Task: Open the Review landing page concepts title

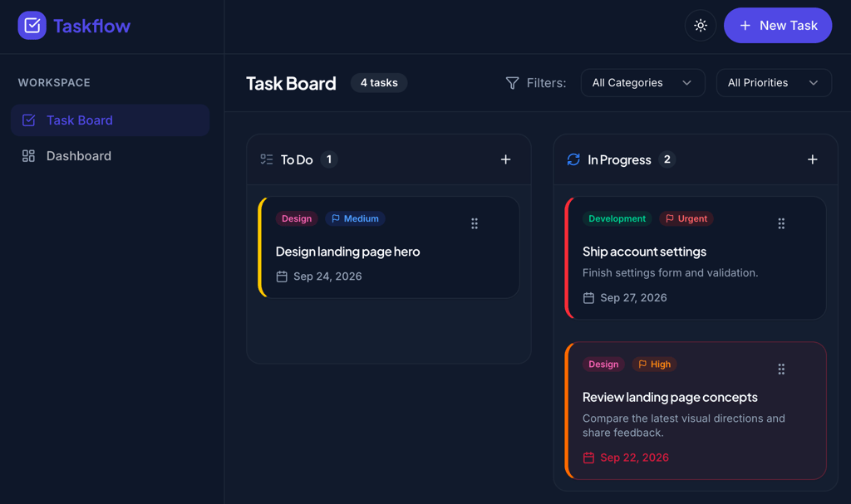Action: [670, 397]
